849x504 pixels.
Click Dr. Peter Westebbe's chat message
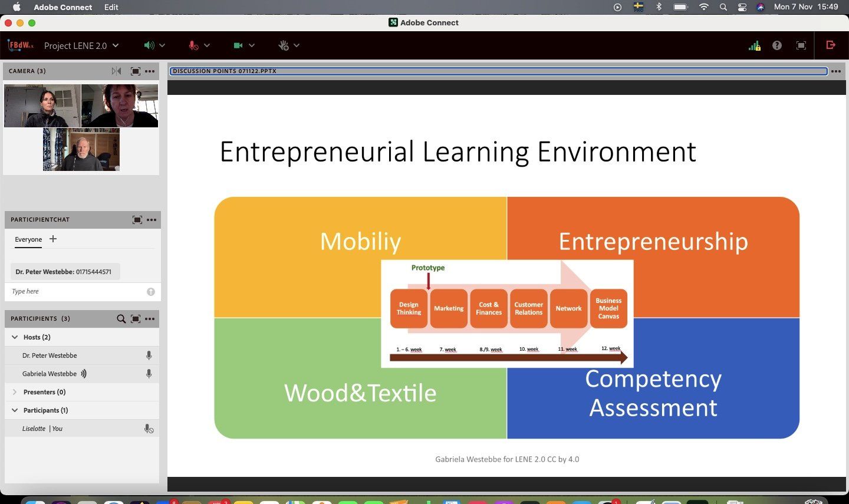pos(65,272)
